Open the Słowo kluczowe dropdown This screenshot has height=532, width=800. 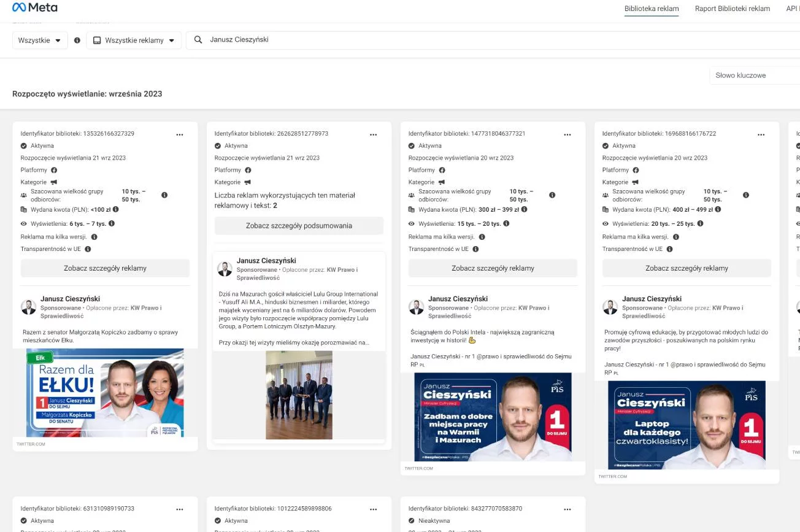click(x=755, y=75)
